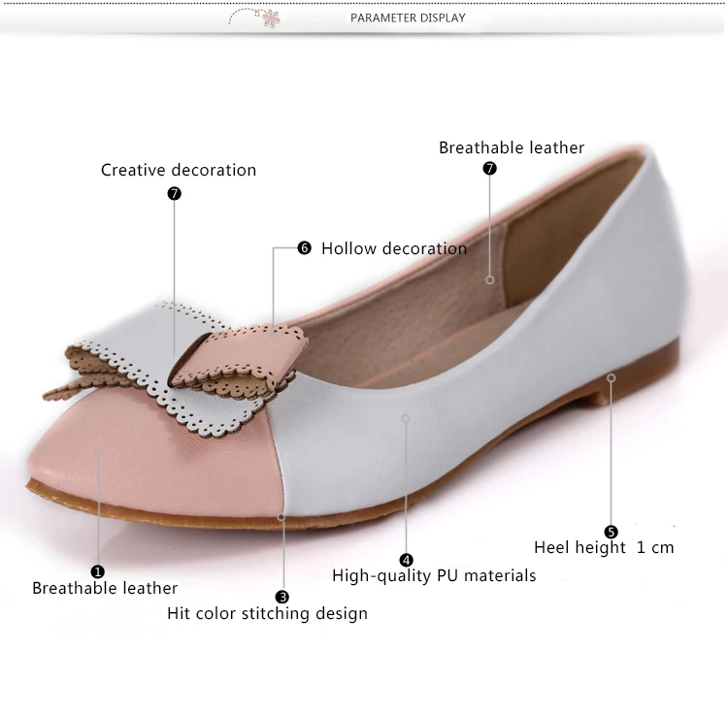Click the callout dot on the pink toe cap

(x=98, y=451)
